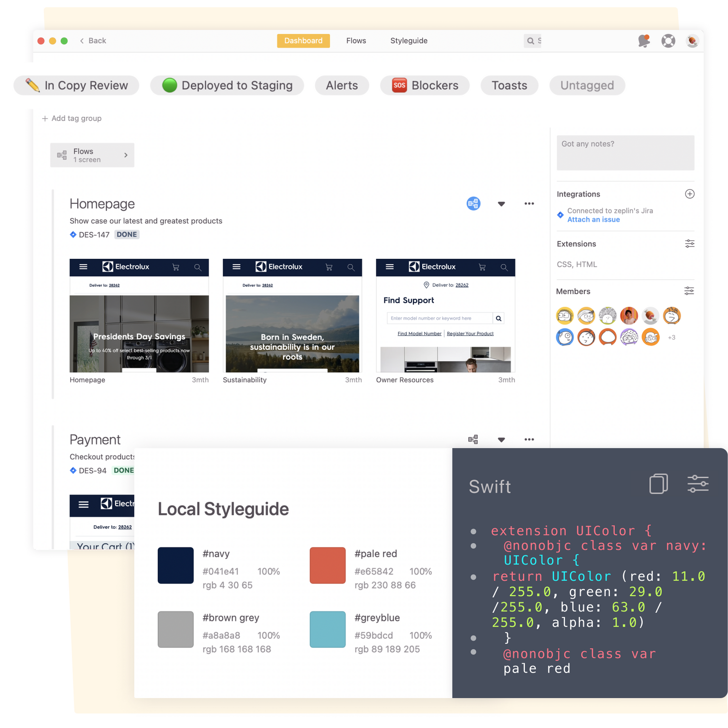
Task: Open the more options ellipsis for Homepage section
Action: (x=529, y=203)
